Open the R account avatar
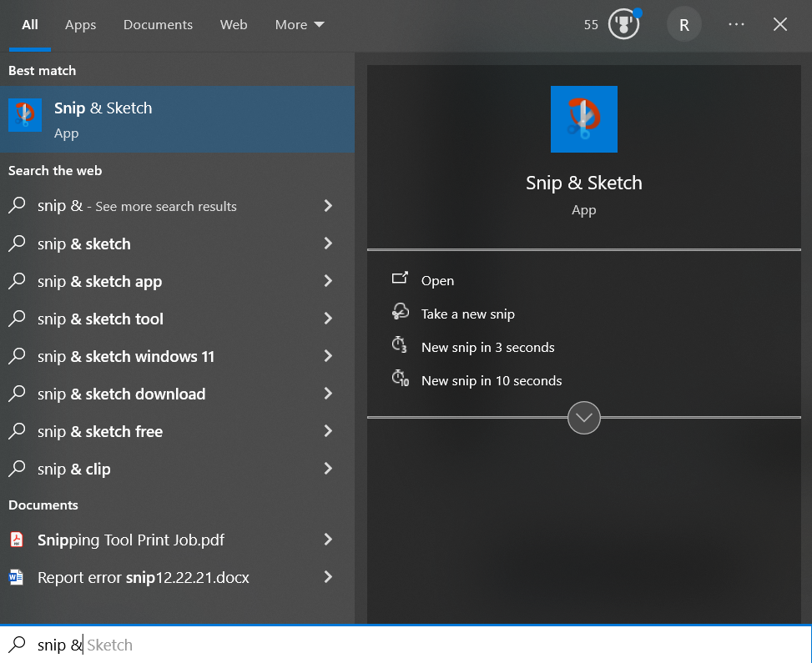Screen dimensions: 812x663 click(684, 25)
